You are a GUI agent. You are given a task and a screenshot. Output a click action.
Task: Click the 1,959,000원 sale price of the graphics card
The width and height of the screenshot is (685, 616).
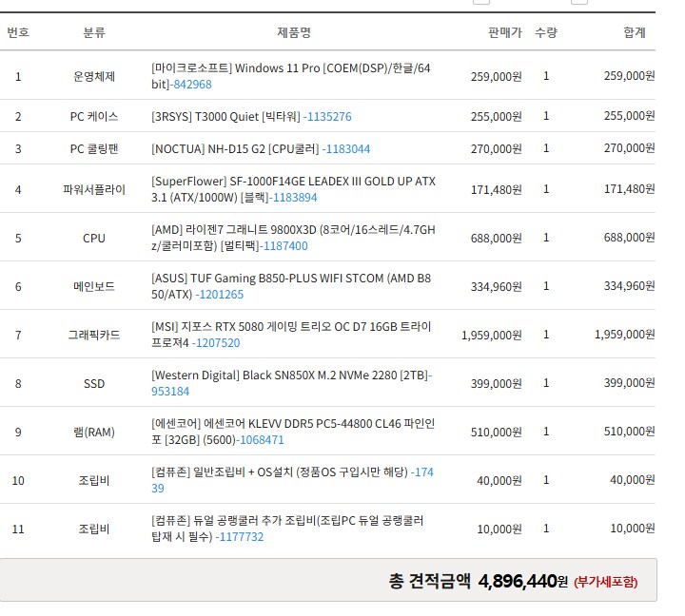click(492, 335)
